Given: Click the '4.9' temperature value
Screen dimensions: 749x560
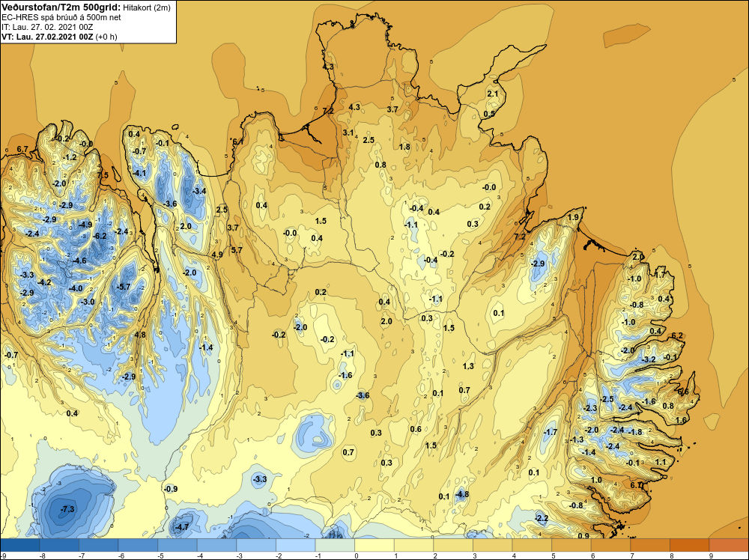Looking at the screenshot, I should tap(217, 255).
